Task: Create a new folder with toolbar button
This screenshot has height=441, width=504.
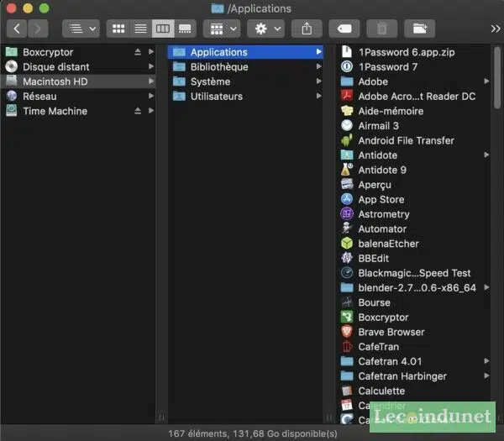Action: pos(420,29)
